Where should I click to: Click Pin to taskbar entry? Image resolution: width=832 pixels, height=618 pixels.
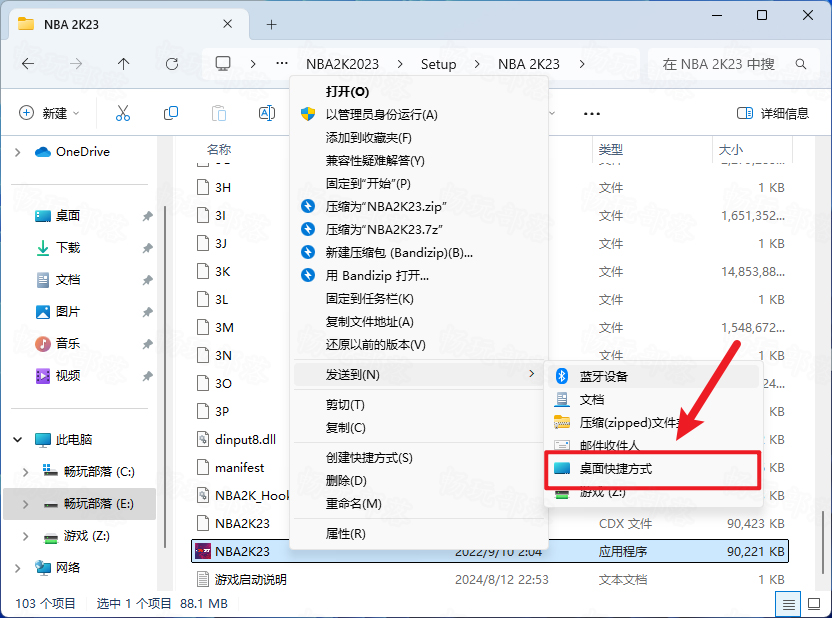click(419, 299)
